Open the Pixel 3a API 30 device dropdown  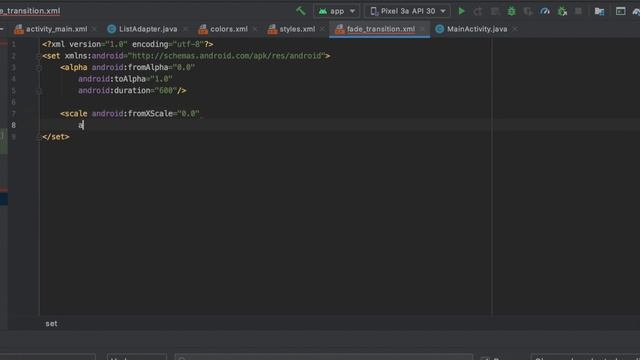pos(407,11)
